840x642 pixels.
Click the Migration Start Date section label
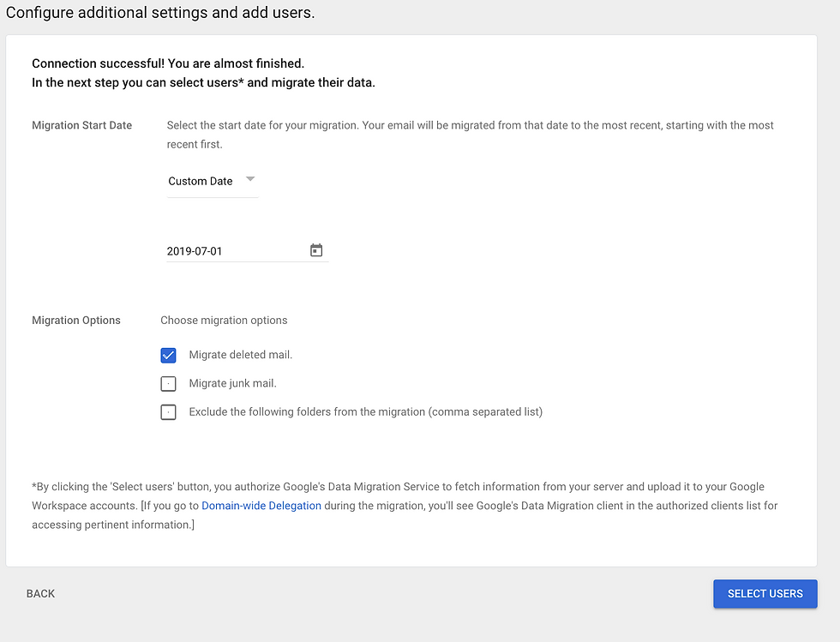[x=82, y=125]
